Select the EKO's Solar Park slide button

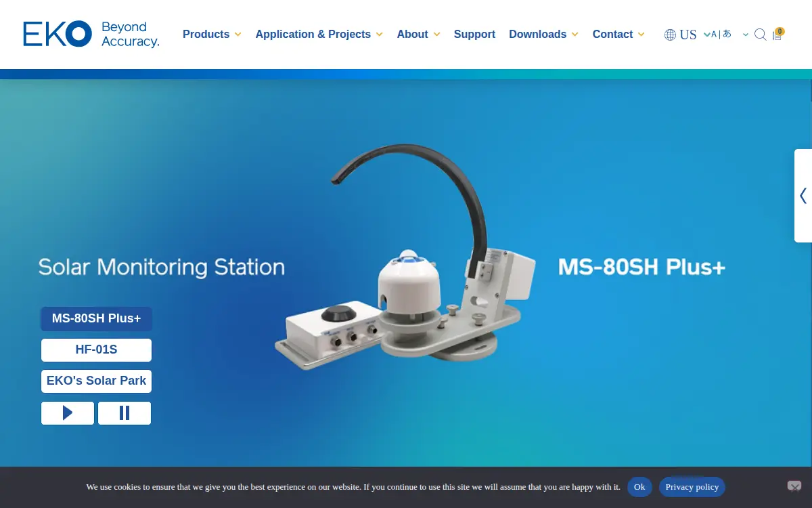[x=96, y=381]
